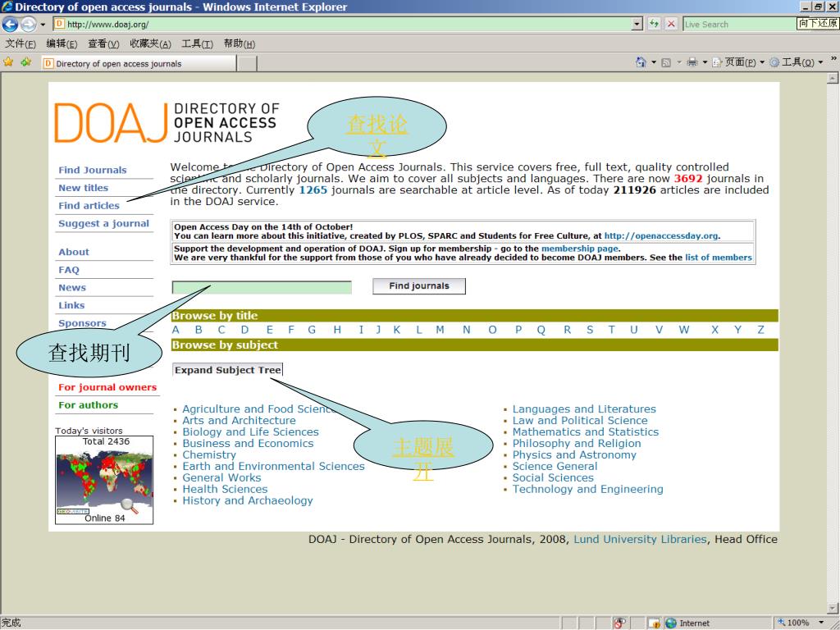The width and height of the screenshot is (840, 630).
Task: Open the red For journal owners link
Action: coord(107,387)
